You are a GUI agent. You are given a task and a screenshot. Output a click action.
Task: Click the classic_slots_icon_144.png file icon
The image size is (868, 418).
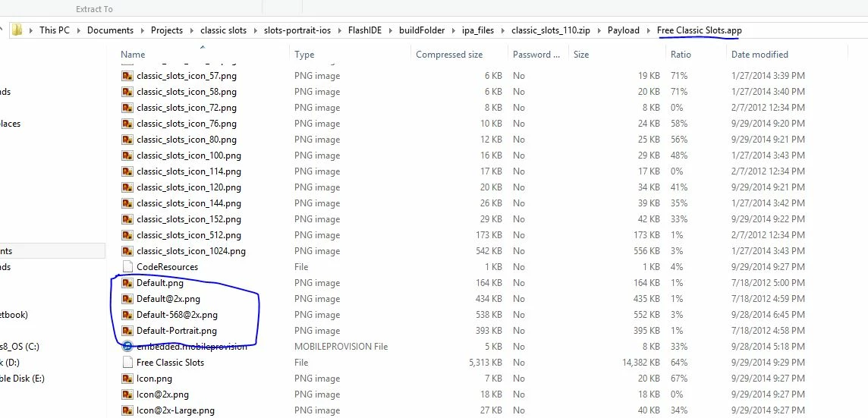pos(127,203)
